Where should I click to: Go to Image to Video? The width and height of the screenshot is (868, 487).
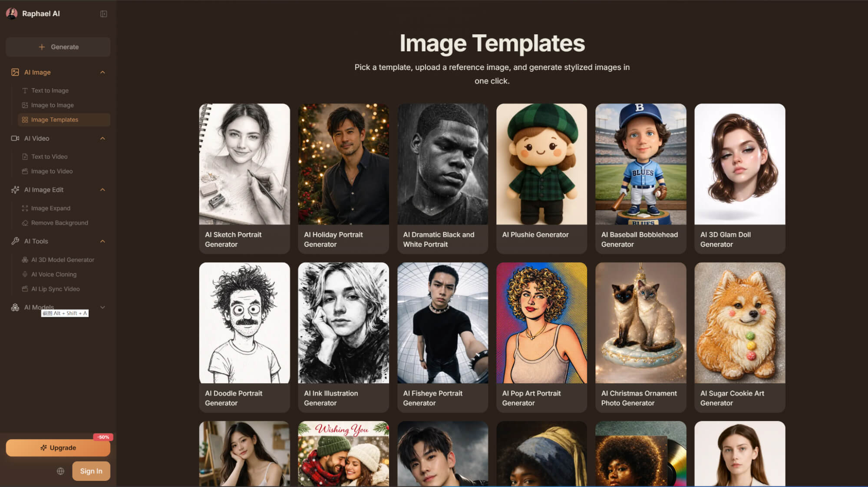click(x=64, y=171)
